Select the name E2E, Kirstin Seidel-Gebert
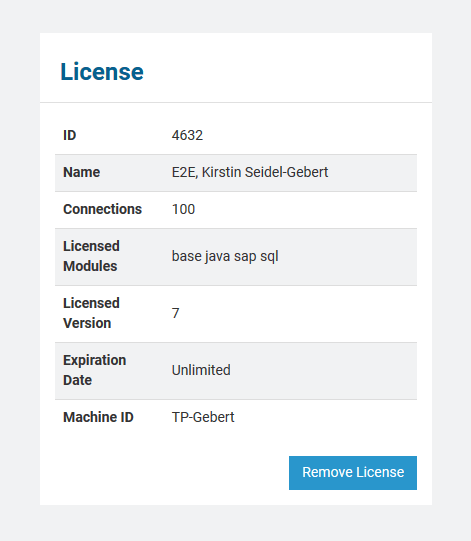Screen dimensions: 471x541 [x=250, y=172]
